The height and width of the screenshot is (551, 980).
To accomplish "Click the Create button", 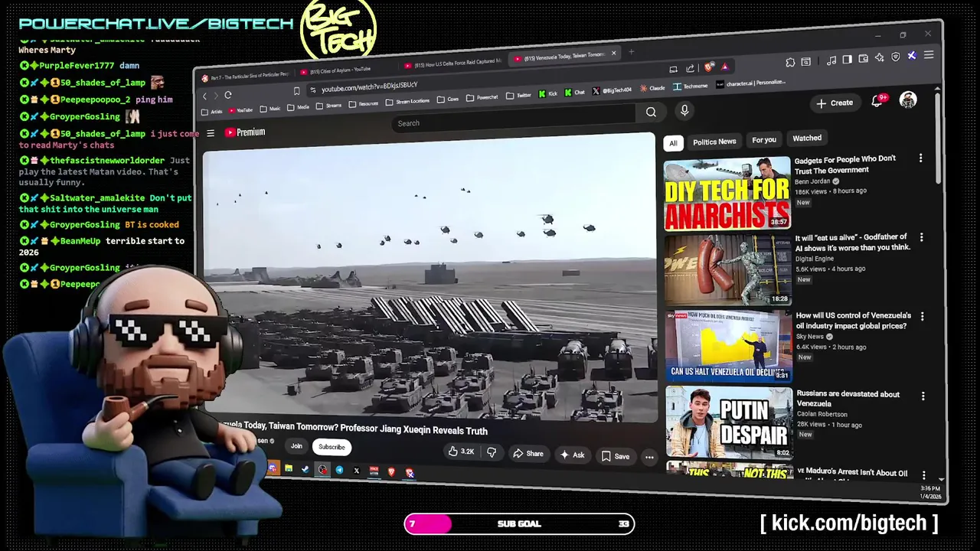I will tap(835, 103).
